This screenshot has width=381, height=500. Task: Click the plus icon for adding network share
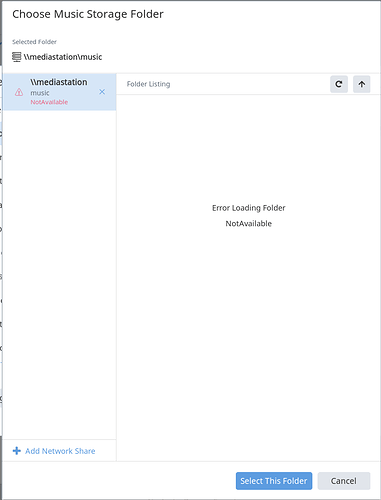17,451
